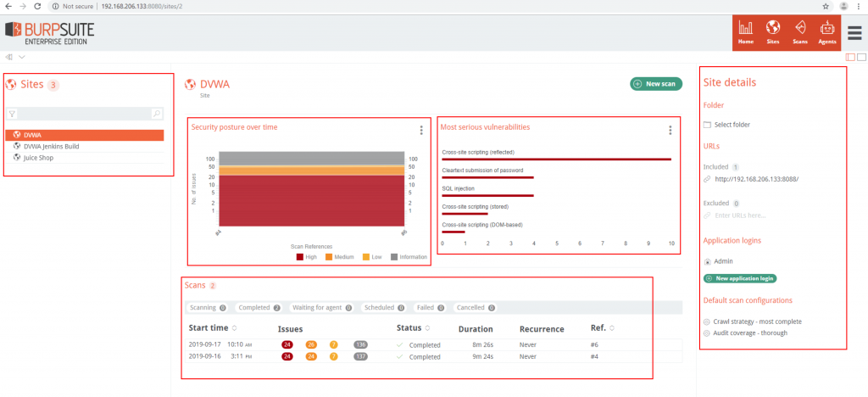Screen dimensions: 868x397
Task: Toggle the Completed scans filter
Action: click(259, 308)
